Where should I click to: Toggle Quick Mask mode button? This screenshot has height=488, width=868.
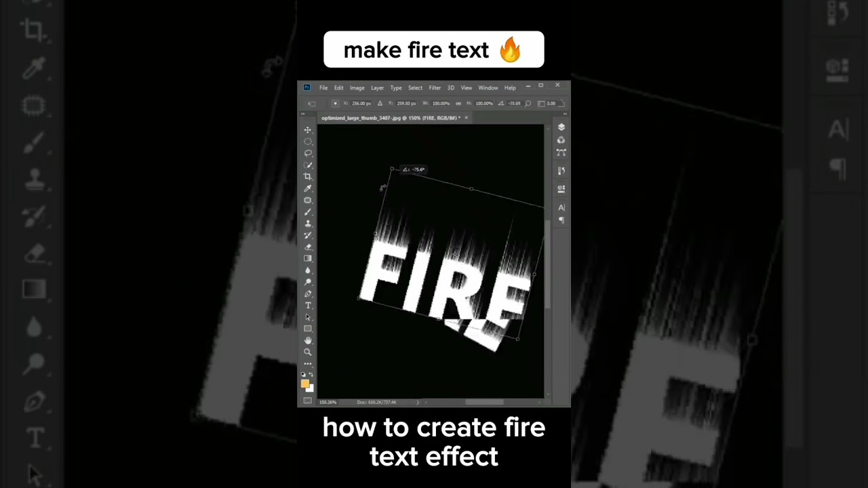click(307, 401)
